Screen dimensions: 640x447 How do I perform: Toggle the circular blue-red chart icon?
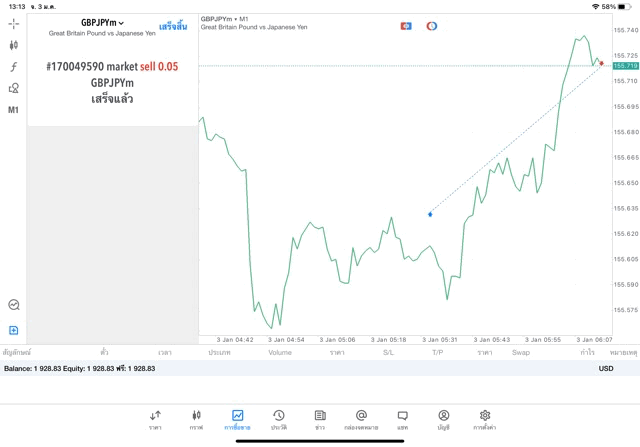tap(431, 26)
